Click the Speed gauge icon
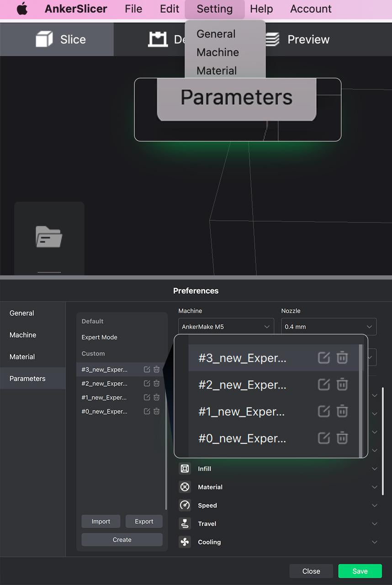 [x=185, y=505]
